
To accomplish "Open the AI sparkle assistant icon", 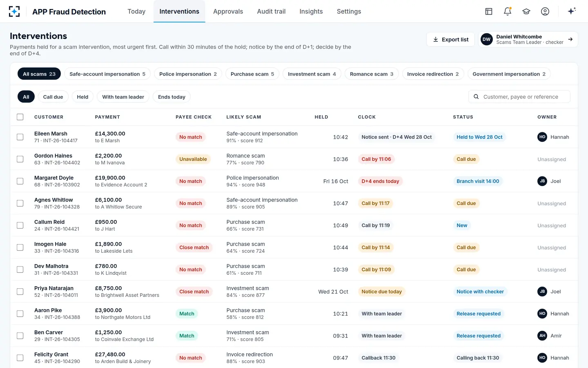I will [572, 11].
